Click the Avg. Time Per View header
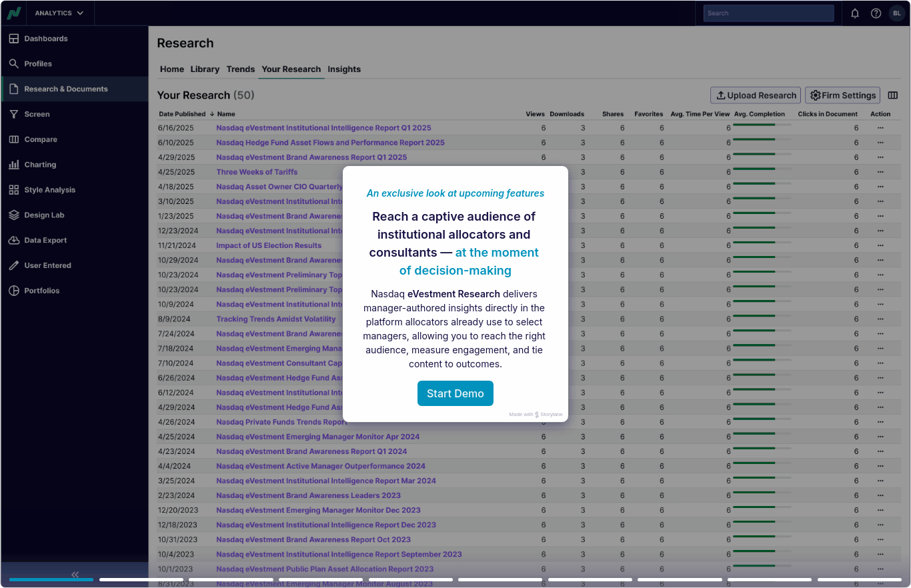911x588 pixels. [x=700, y=114]
